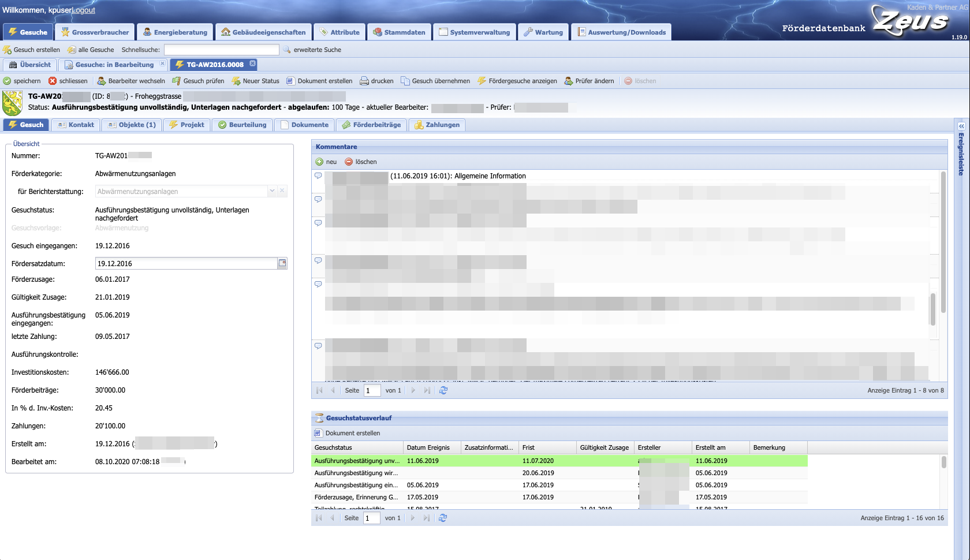Switch to the Kontakt sub-tab

76,125
